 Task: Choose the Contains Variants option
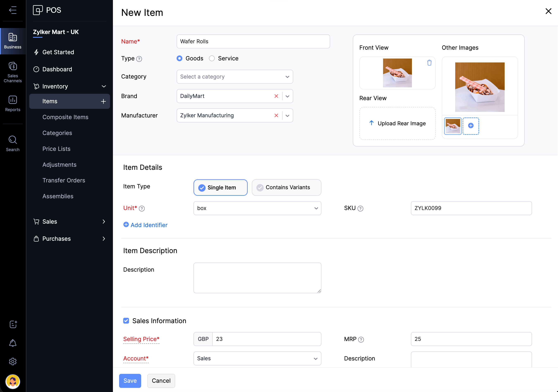286,187
